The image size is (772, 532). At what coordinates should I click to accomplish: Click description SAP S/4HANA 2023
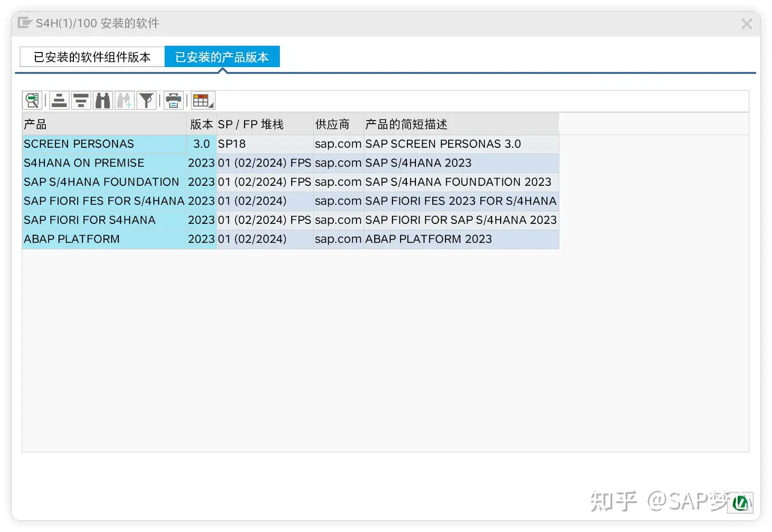(x=461, y=163)
